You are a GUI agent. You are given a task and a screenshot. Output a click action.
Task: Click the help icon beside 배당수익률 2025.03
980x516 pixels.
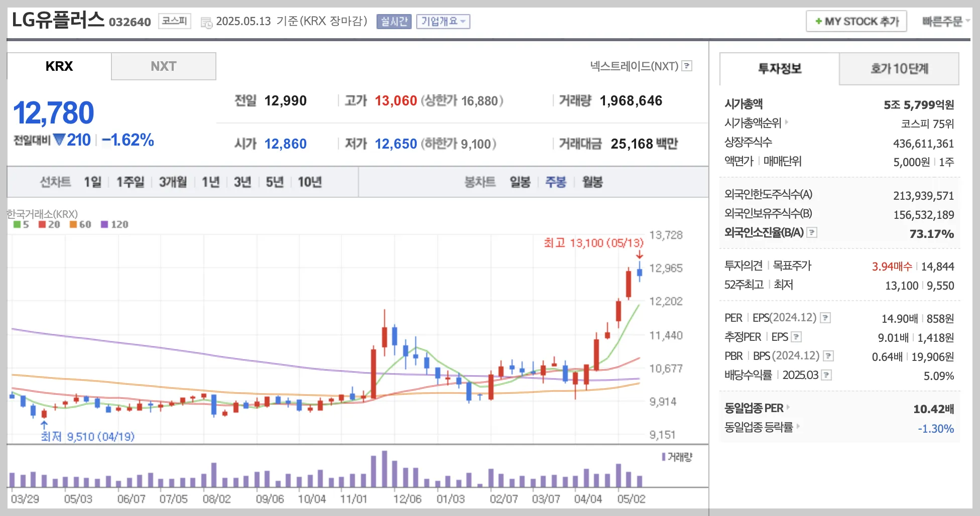(x=826, y=375)
